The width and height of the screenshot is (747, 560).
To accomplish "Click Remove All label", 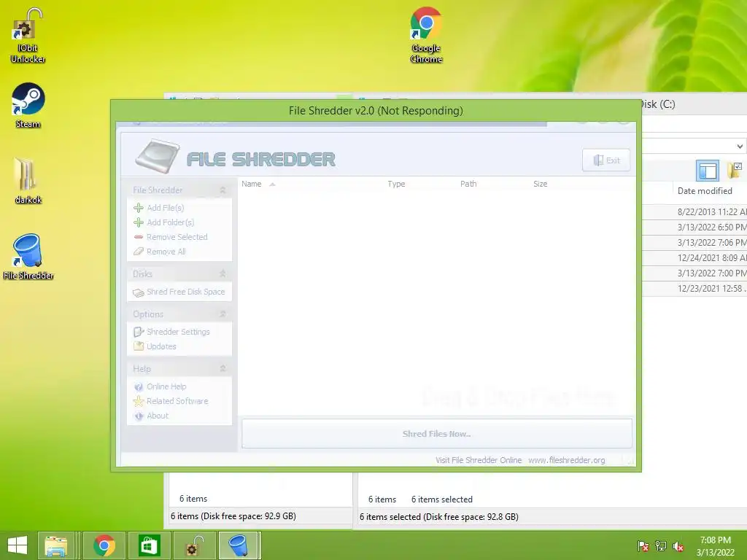I will (166, 252).
